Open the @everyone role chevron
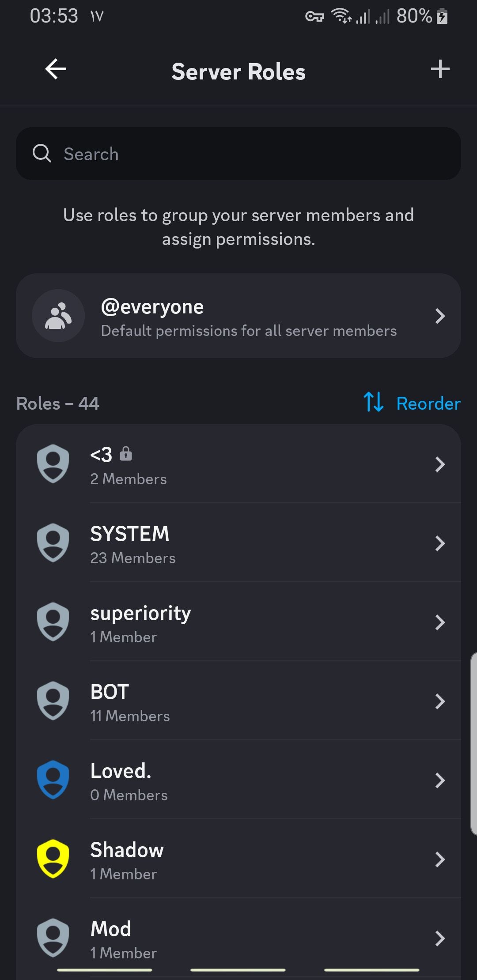Viewport: 477px width, 980px height. (440, 316)
